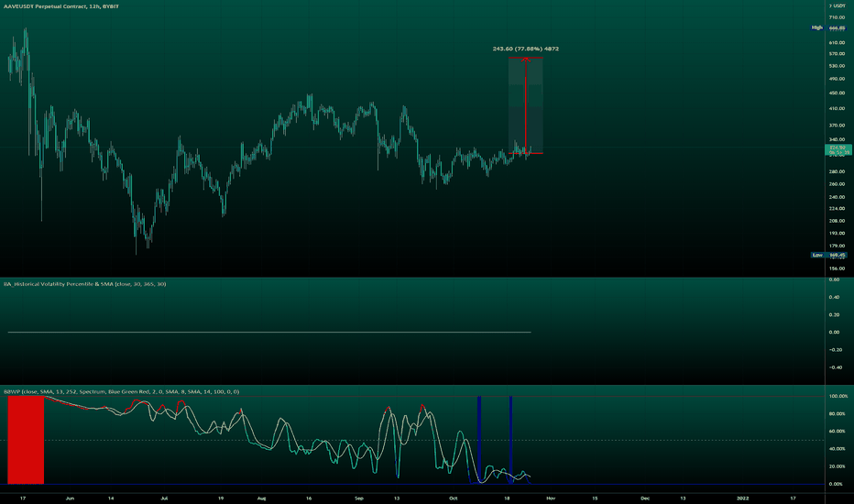The image size is (854, 504).
Task: Click the 490.00 price axis label
Action: tap(838, 79)
